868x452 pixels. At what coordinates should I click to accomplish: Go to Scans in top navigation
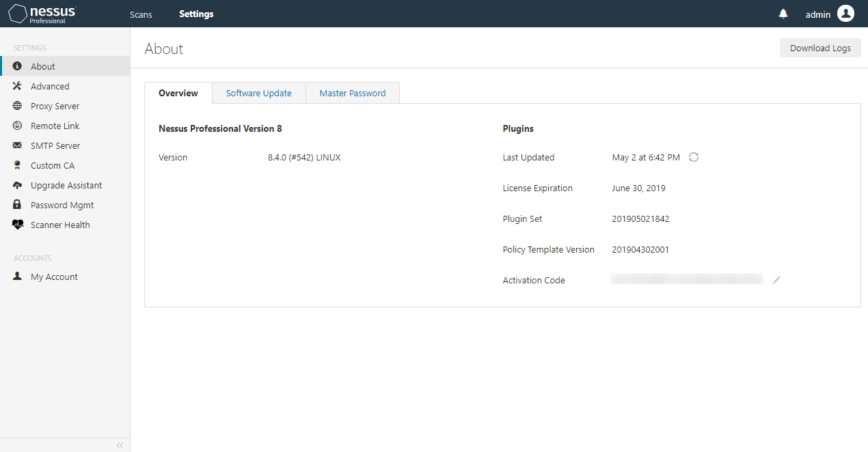point(141,14)
